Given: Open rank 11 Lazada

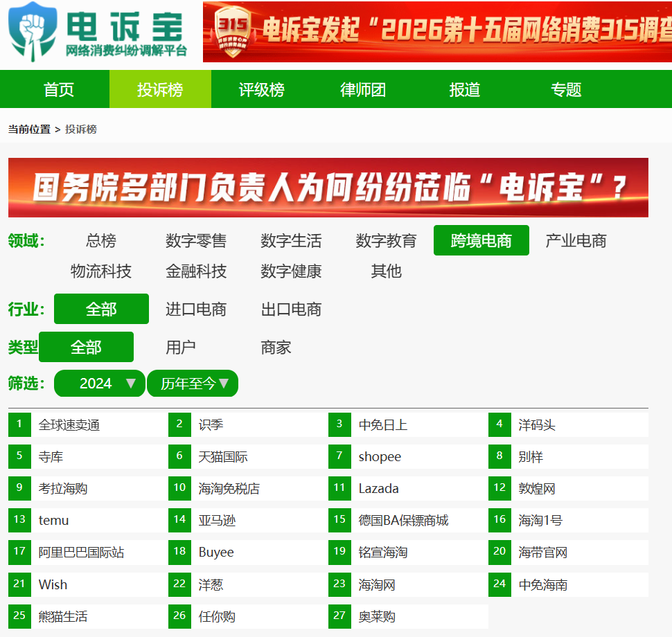Looking at the screenshot, I should pyautogui.click(x=409, y=489).
